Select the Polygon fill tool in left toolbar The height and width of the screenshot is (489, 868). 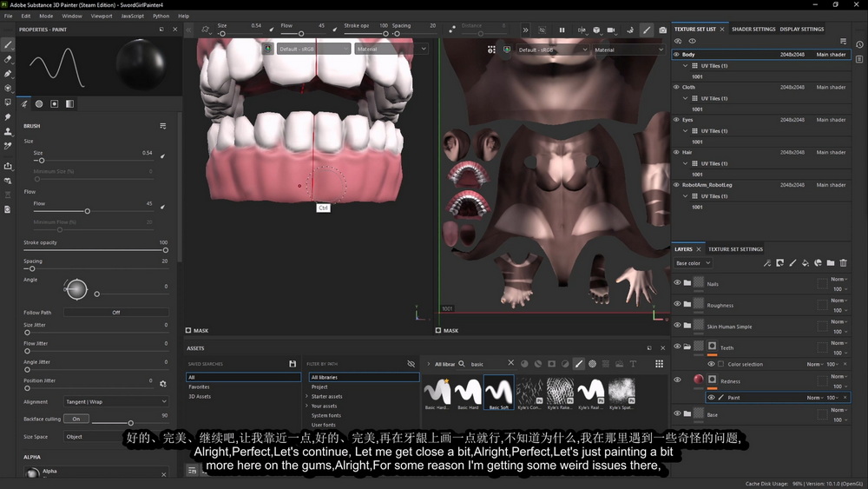(x=8, y=88)
